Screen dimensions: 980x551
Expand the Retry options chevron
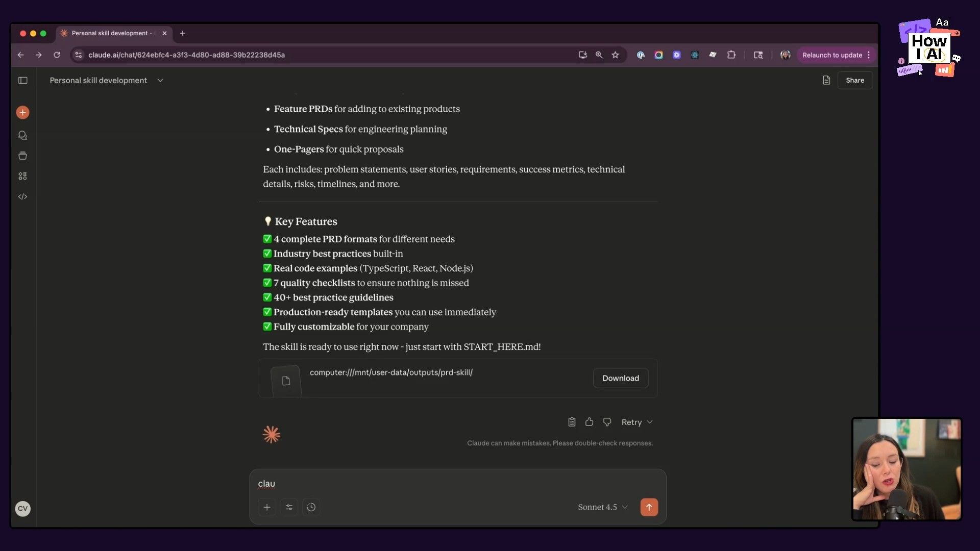[650, 422]
